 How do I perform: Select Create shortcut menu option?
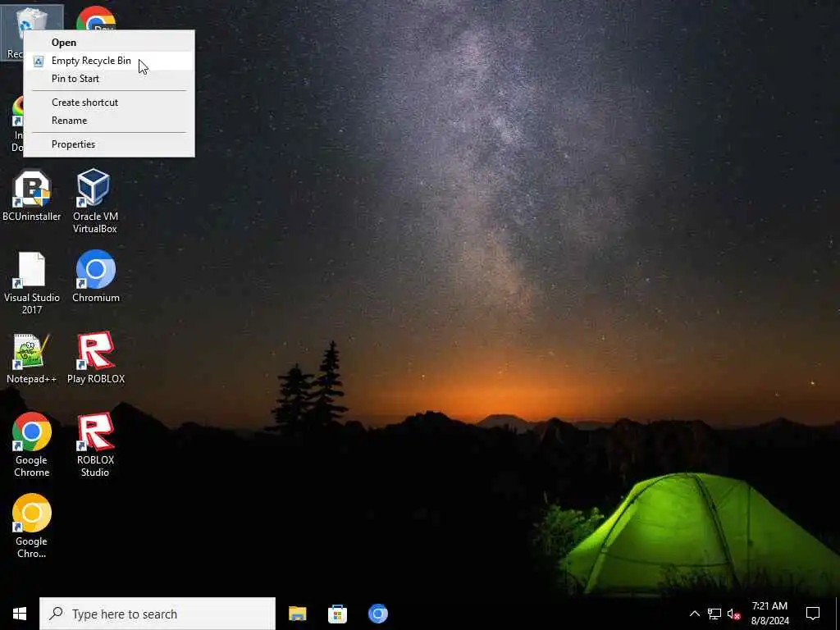click(x=109, y=103)
